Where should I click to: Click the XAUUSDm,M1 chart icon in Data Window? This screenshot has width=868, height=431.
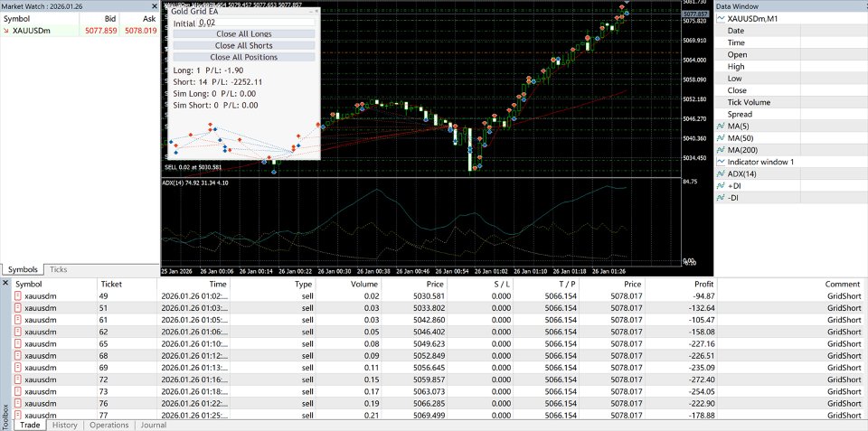tap(721, 19)
